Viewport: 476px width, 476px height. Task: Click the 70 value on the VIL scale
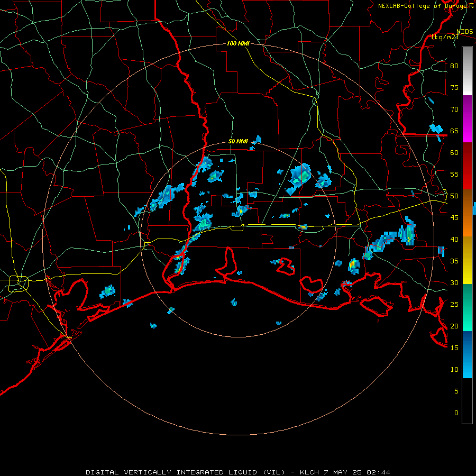click(454, 109)
